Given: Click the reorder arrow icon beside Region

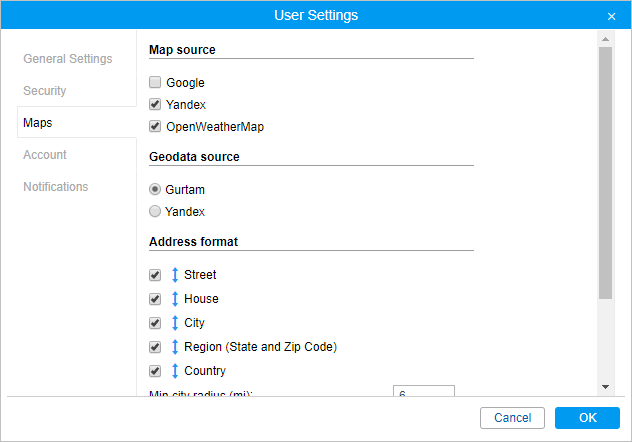Looking at the screenshot, I should (x=175, y=347).
